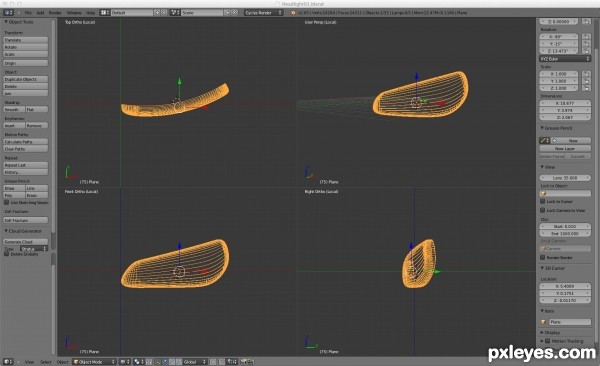Open the 3D view editor type icon

pyautogui.click(x=8, y=362)
